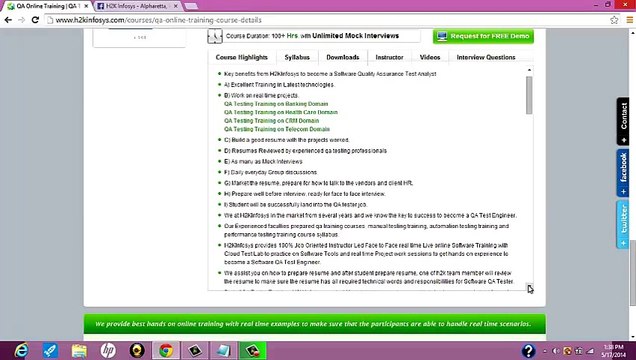Click 'Unlimited Mock Interviews' text
Screen dimensions: 636x360
355,36
